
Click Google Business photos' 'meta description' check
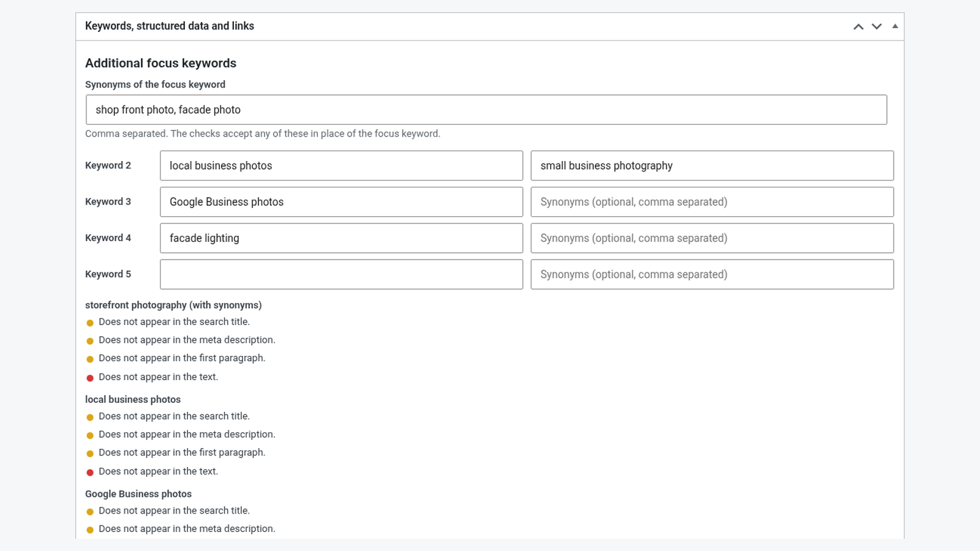187,528
